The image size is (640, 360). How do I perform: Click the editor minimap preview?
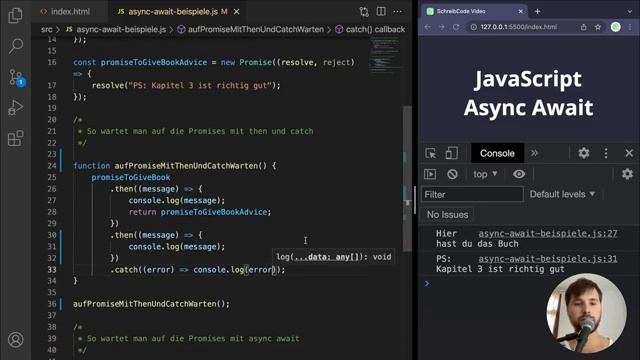384,55
